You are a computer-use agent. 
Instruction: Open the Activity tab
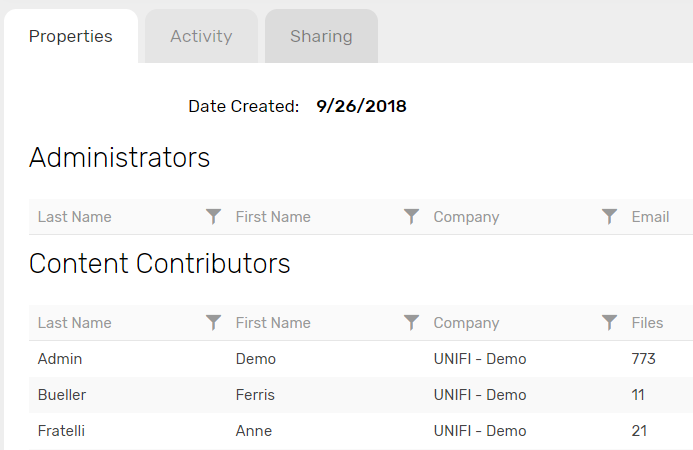201,37
